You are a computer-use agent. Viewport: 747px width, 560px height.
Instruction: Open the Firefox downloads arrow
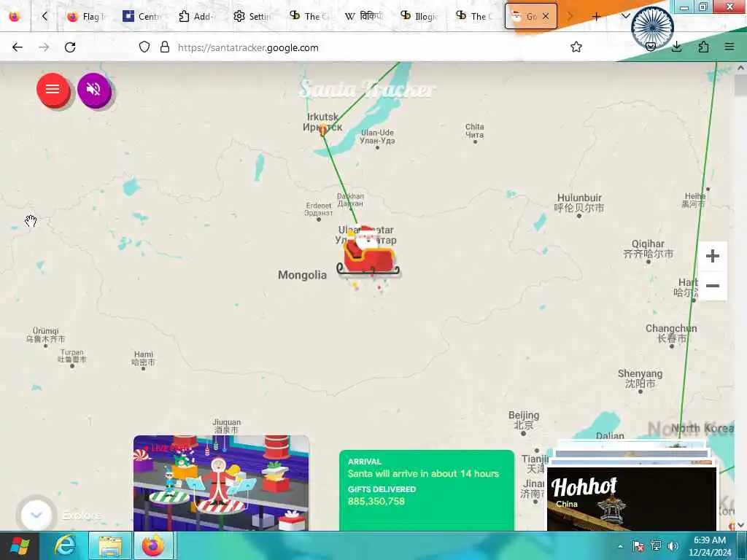(676, 47)
